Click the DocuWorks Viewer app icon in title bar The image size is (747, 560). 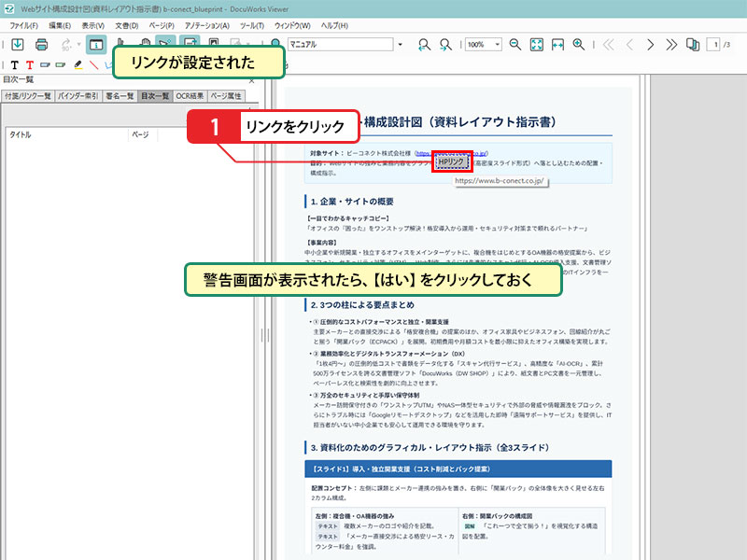click(9, 9)
